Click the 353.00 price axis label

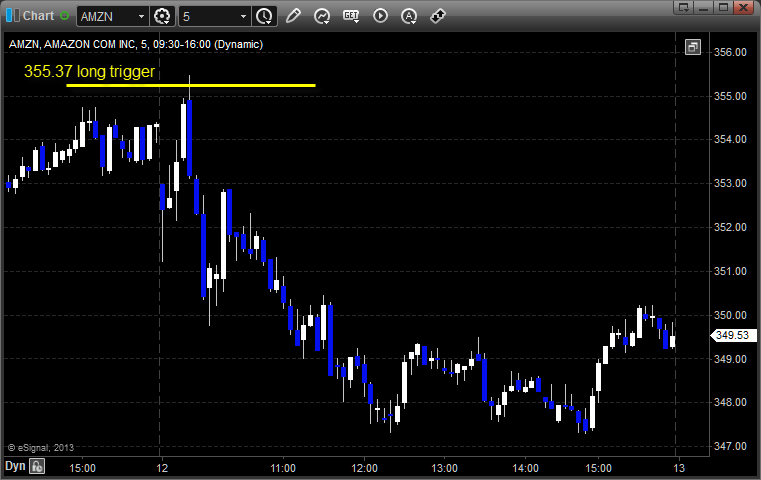730,183
